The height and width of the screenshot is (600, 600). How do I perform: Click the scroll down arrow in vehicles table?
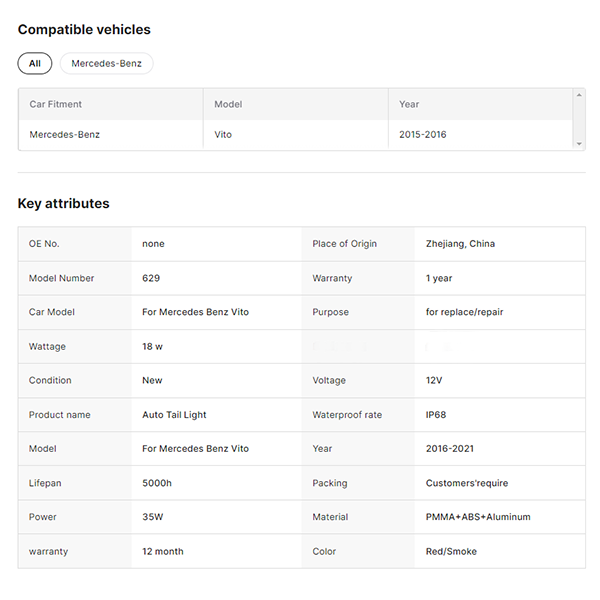578,144
